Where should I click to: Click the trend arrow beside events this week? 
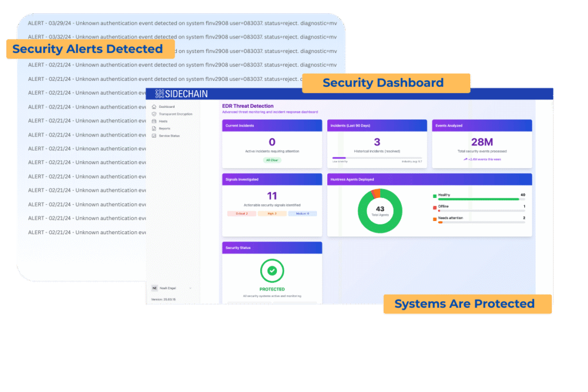tap(465, 160)
